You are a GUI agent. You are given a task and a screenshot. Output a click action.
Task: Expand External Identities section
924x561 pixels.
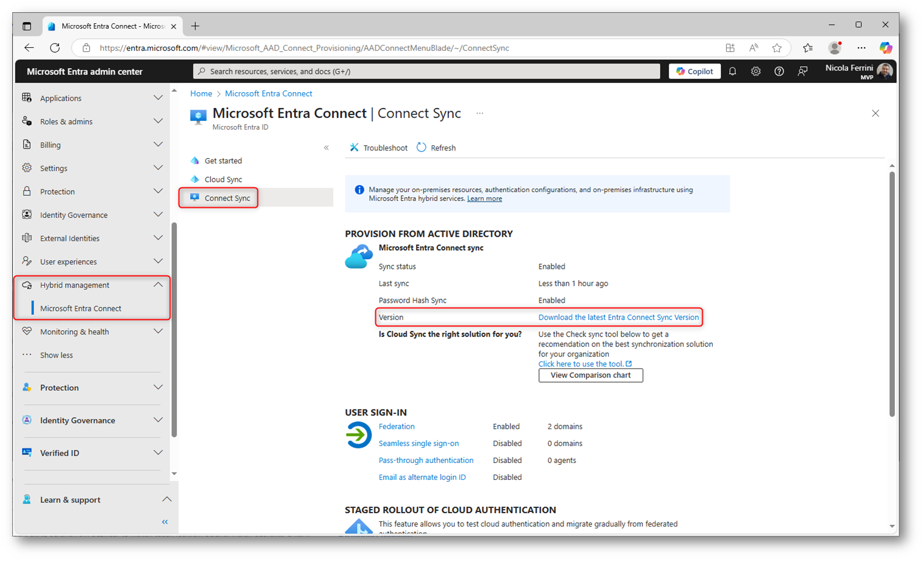(x=92, y=238)
